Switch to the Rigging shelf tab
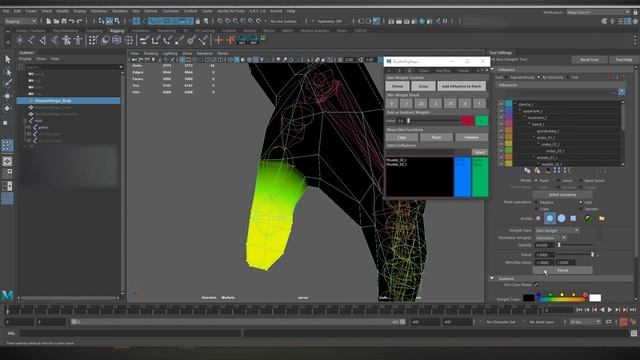This screenshot has height=360, width=640. click(x=117, y=31)
